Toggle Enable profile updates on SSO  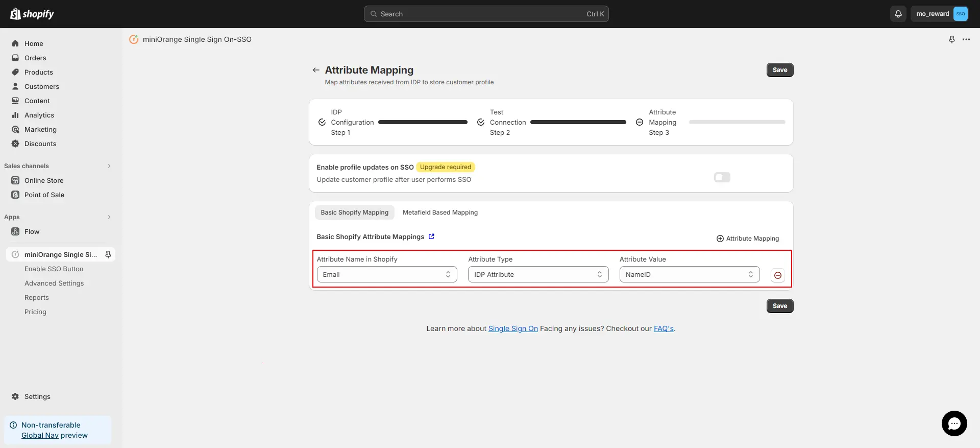(x=722, y=177)
